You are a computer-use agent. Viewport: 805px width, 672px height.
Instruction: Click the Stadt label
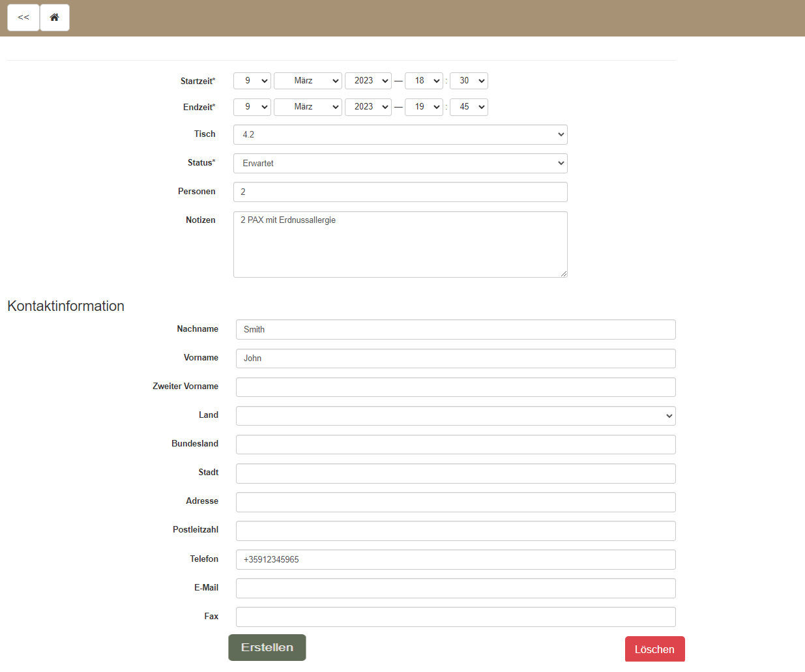click(x=209, y=472)
